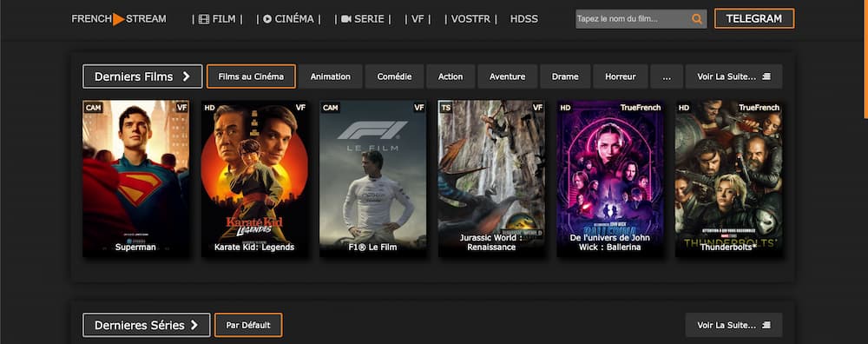The width and height of the screenshot is (868, 344).
Task: Click the CAM badge on F1 poster
Action: (x=330, y=108)
